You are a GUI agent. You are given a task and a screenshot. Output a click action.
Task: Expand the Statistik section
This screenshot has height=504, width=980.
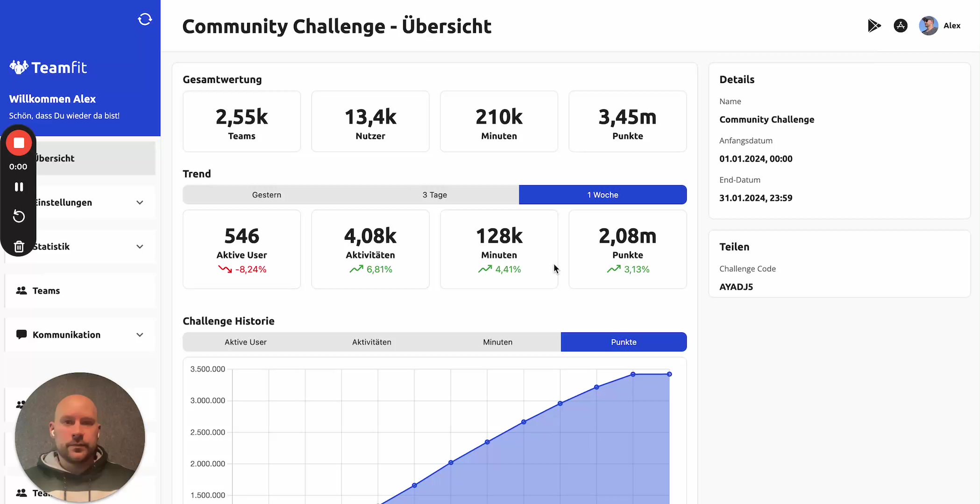tap(140, 246)
